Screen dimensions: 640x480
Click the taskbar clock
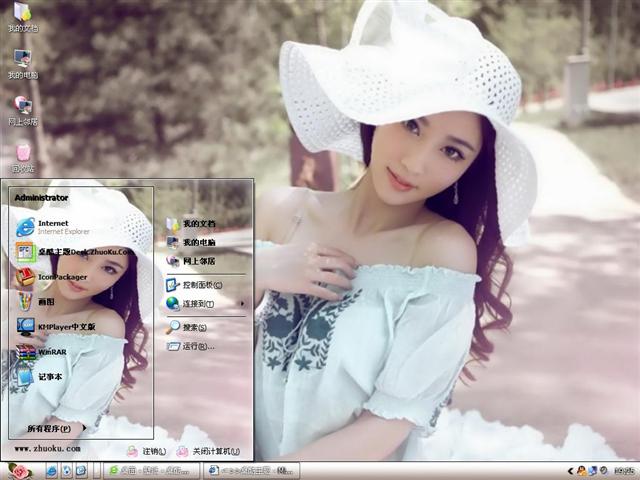[624, 471]
